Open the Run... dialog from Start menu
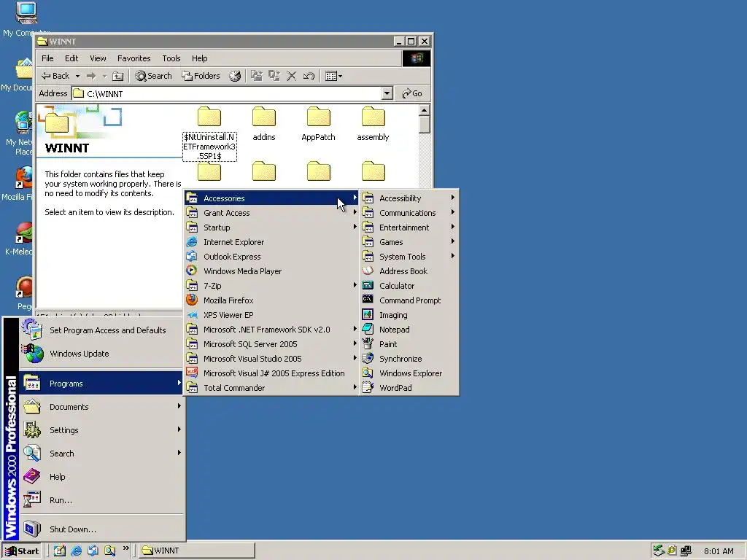This screenshot has height=560, width=747. 101,500
